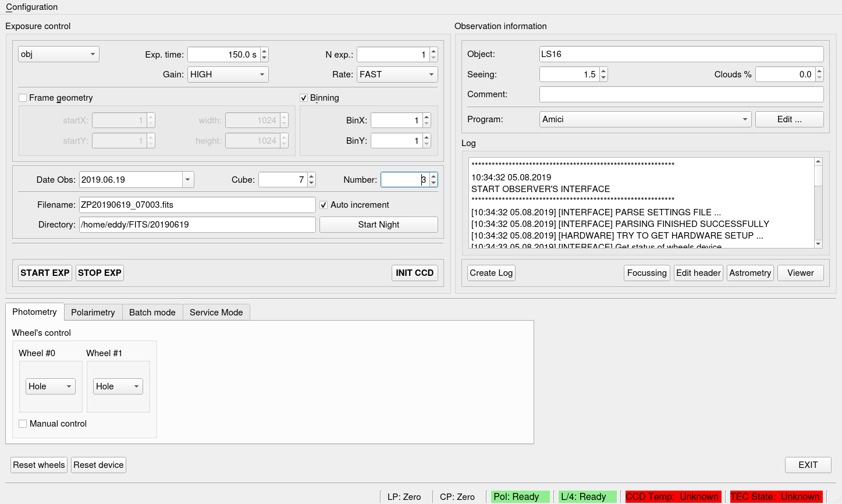Increase the Exp. time spinner value
The width and height of the screenshot is (842, 504).
(x=264, y=51)
